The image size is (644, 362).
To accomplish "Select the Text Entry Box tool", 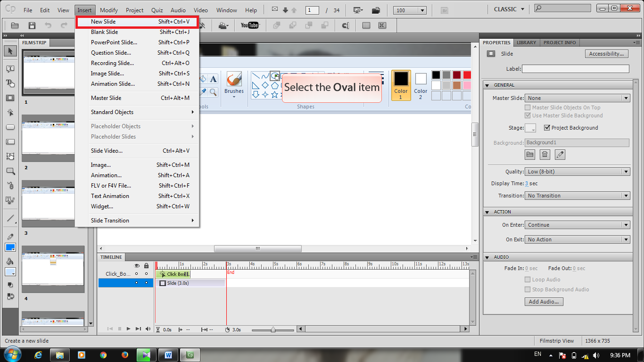I will [x=10, y=142].
